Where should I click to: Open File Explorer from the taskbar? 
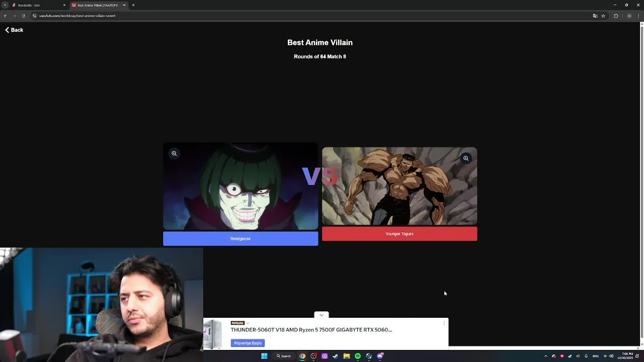347,356
